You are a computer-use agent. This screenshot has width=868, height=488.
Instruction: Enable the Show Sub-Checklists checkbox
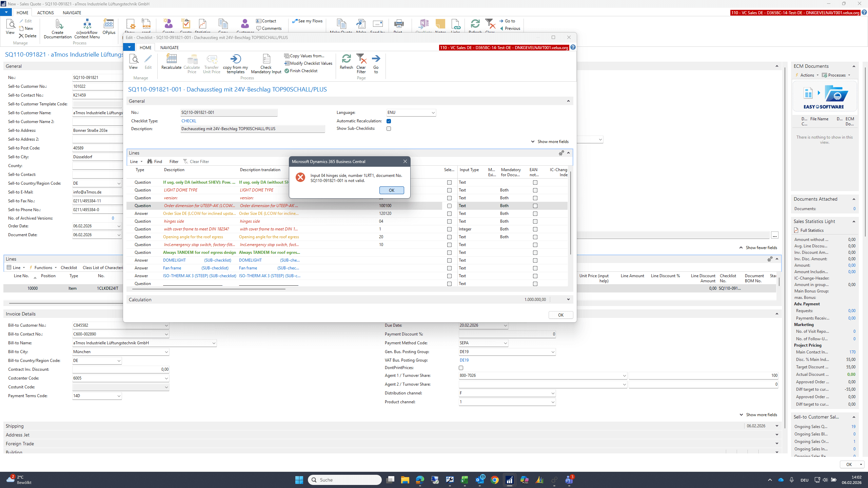(x=389, y=129)
